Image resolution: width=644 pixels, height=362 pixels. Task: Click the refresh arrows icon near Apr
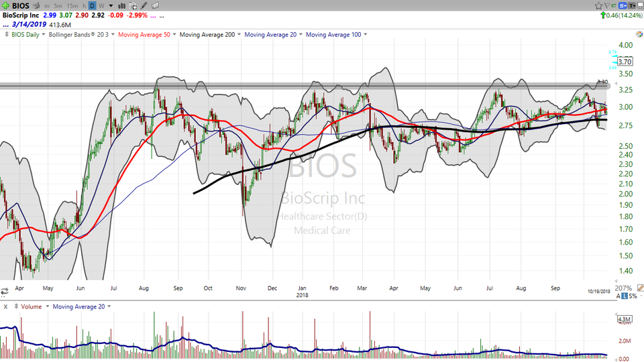(x=5, y=292)
